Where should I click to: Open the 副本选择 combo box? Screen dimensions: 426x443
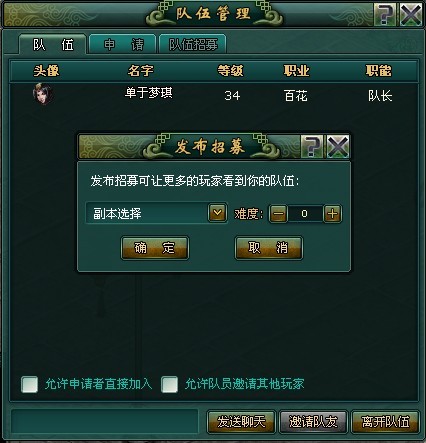[x=156, y=213]
